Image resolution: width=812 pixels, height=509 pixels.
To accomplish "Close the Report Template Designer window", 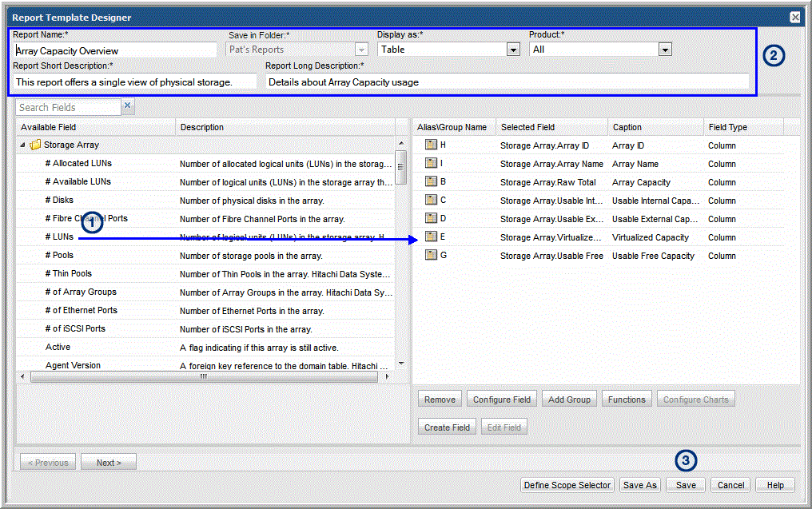I will pyautogui.click(x=794, y=17).
